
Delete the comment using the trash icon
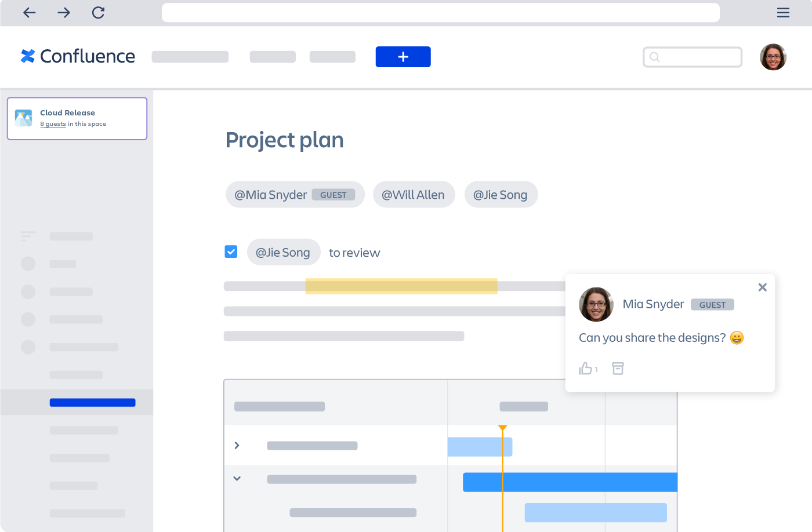coord(618,368)
